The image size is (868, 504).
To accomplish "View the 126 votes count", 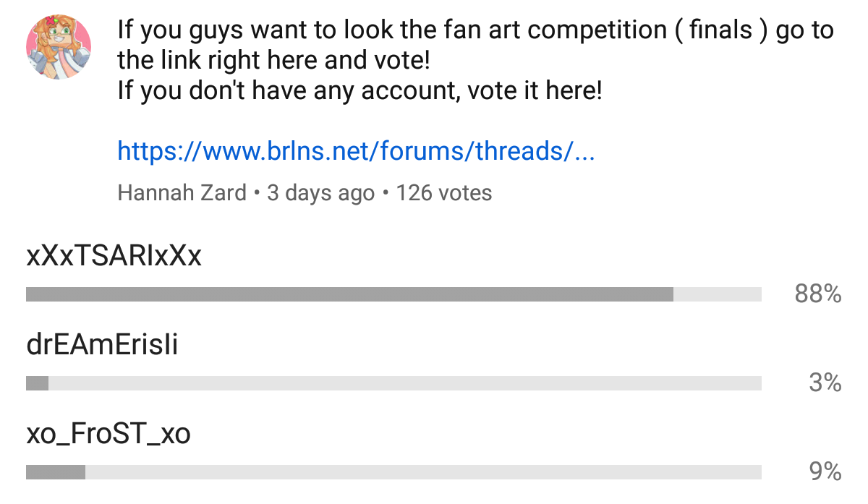I will tap(443, 193).
